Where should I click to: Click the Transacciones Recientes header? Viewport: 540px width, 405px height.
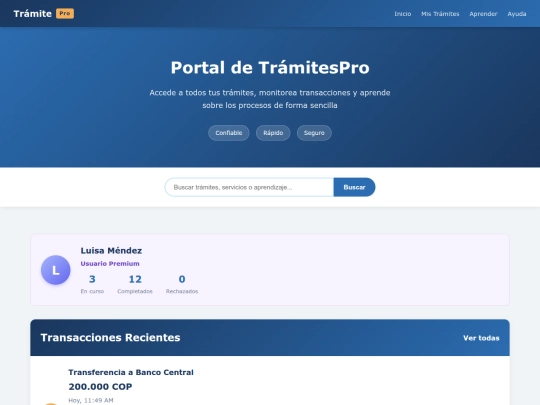(110, 338)
